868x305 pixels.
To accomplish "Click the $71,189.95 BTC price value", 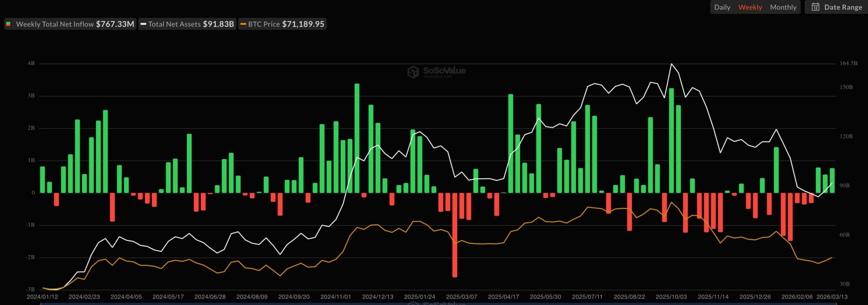I will point(303,24).
